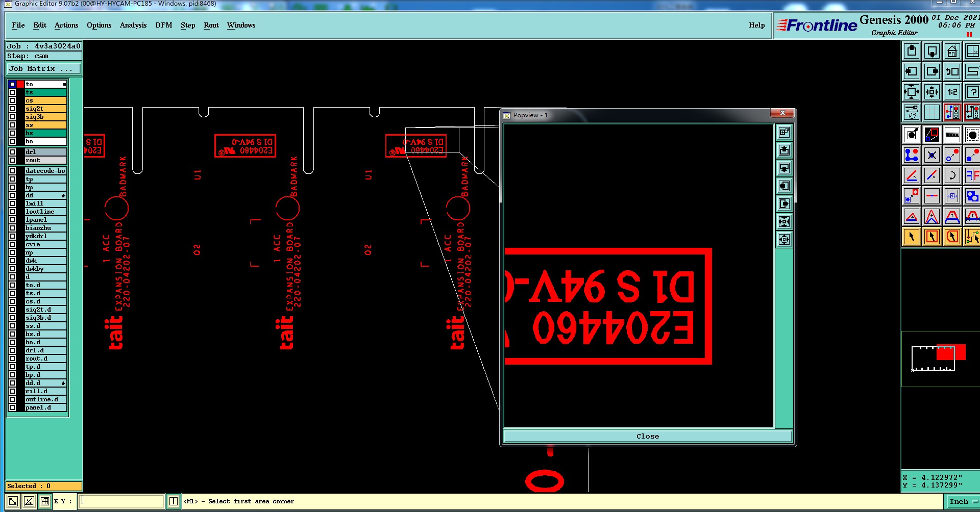Click the Popview window zoom-in icon
The height and width of the screenshot is (512, 980).
[785, 221]
